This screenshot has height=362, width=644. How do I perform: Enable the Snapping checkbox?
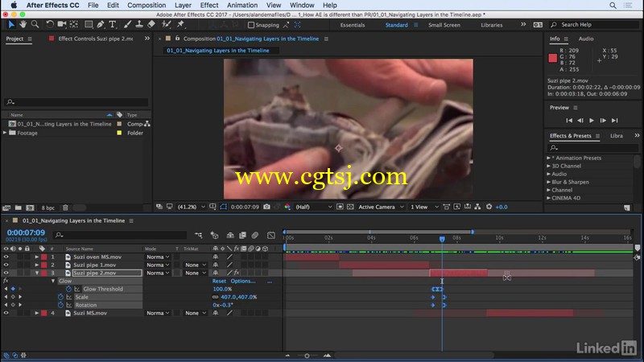point(251,25)
